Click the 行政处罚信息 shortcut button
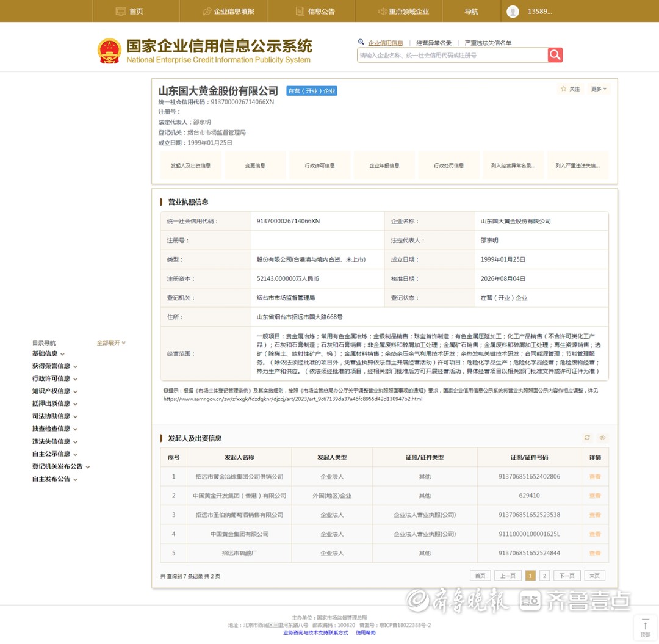The height and width of the screenshot is (644, 659). (449, 165)
